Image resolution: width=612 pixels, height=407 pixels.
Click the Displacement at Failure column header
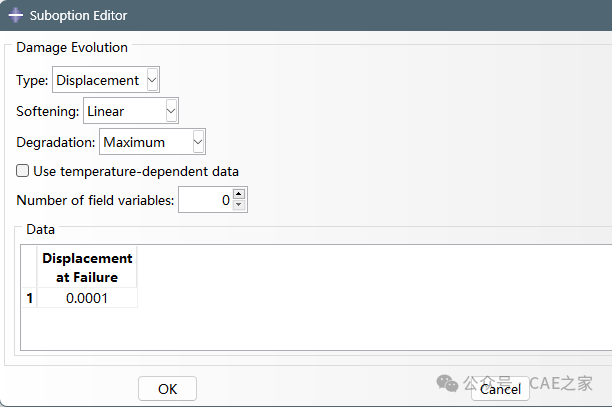coord(87,267)
